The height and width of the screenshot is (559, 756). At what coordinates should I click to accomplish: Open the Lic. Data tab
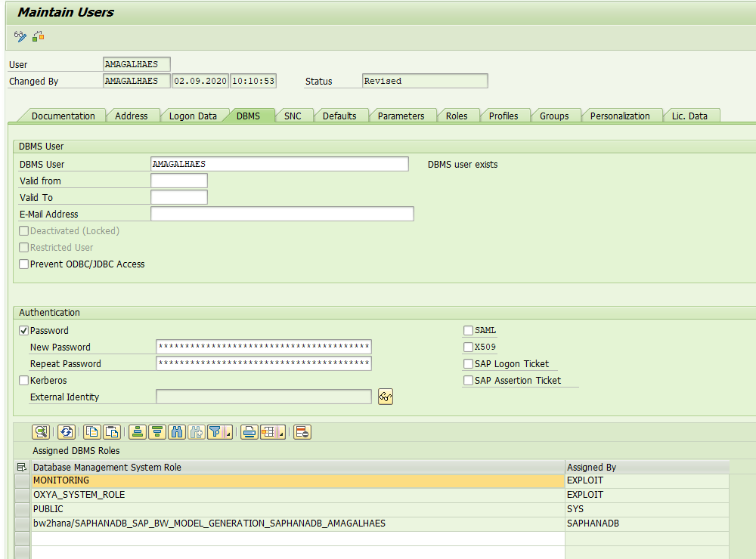click(689, 116)
